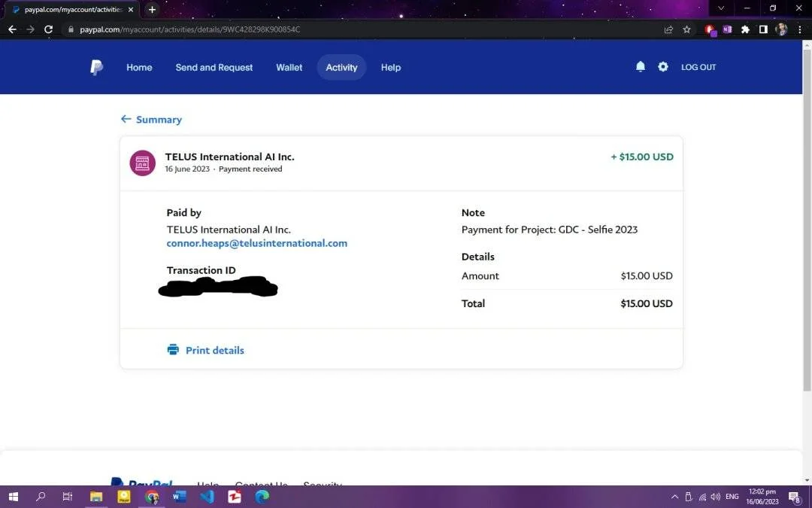The width and height of the screenshot is (812, 508).
Task: Open the Windows Start menu
Action: [x=14, y=497]
